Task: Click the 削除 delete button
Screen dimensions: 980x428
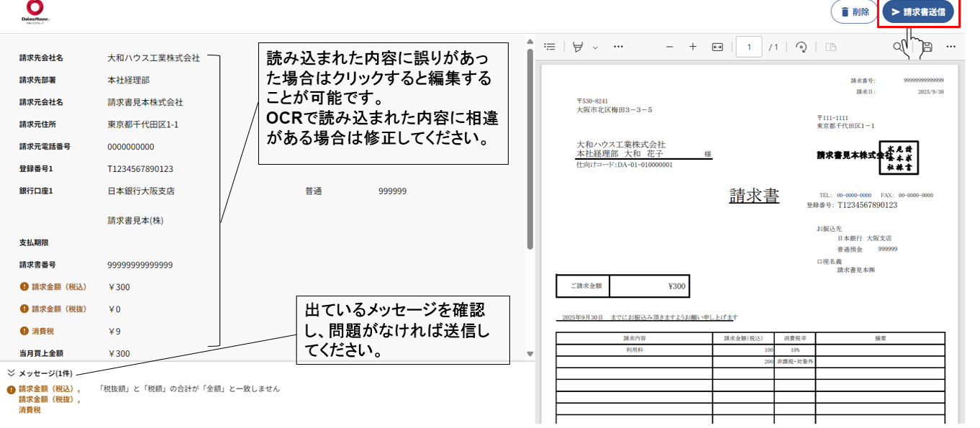Action: (x=853, y=12)
